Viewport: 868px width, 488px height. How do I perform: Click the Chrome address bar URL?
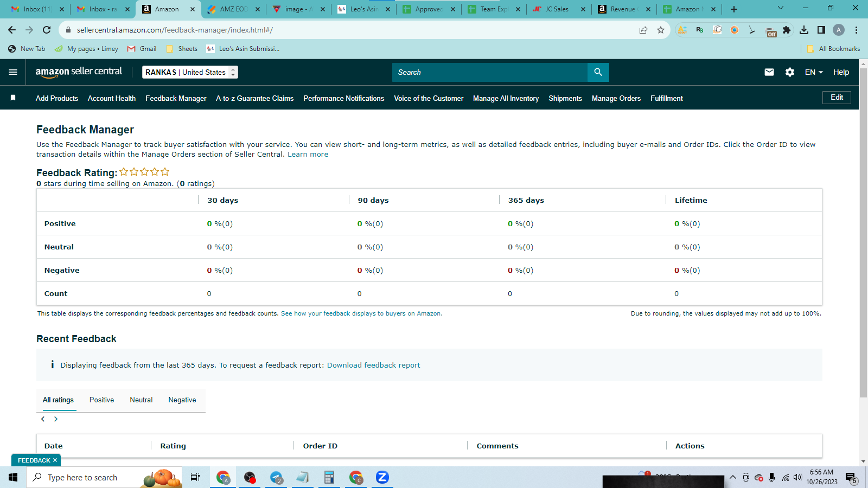click(175, 30)
